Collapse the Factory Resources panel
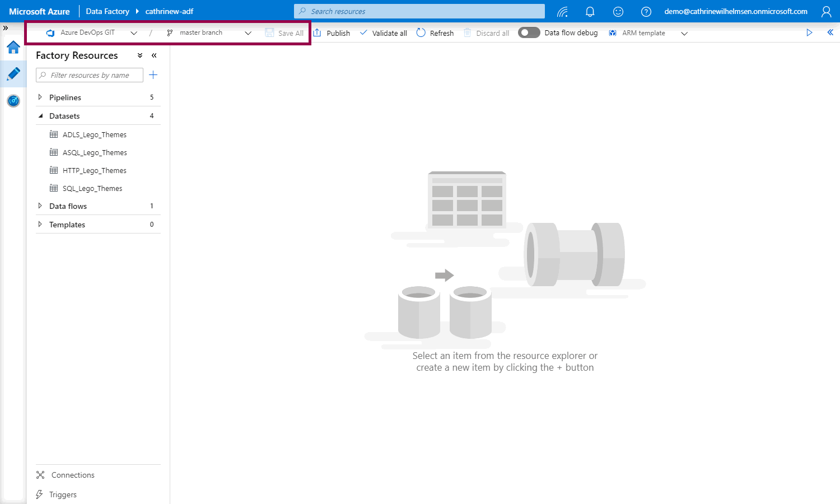 [x=154, y=55]
